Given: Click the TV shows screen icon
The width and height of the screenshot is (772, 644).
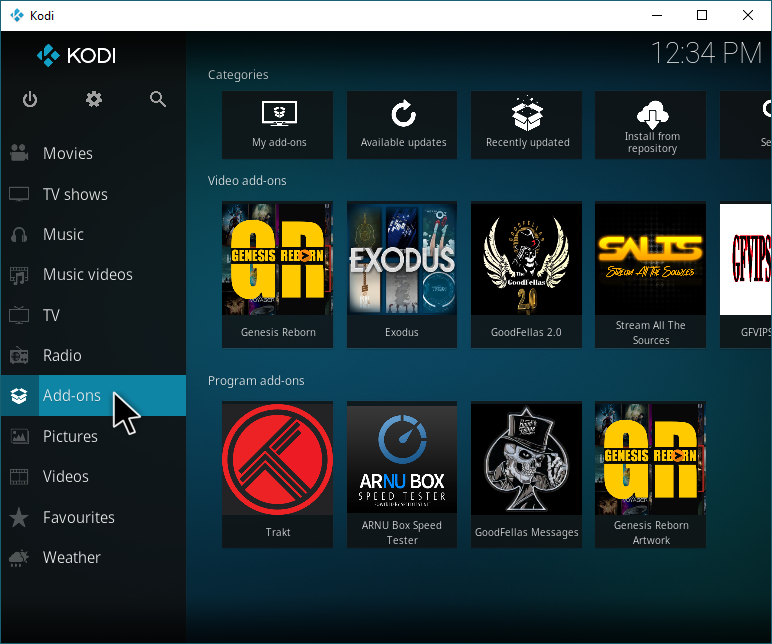Looking at the screenshot, I should click(19, 194).
